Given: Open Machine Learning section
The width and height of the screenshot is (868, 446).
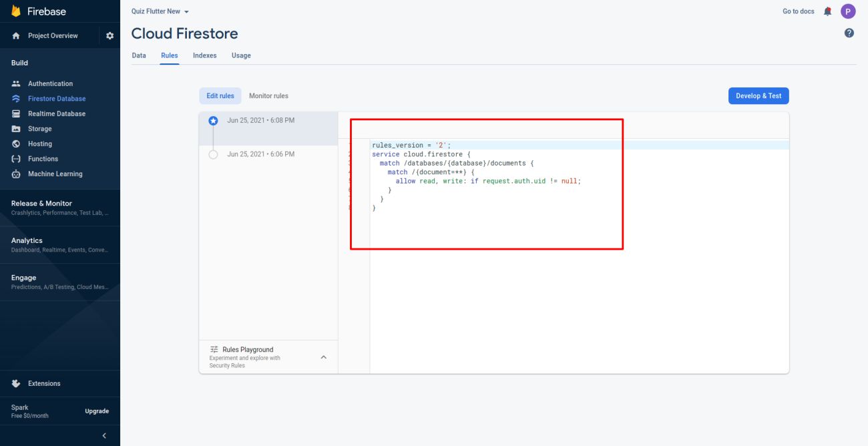Looking at the screenshot, I should (55, 174).
